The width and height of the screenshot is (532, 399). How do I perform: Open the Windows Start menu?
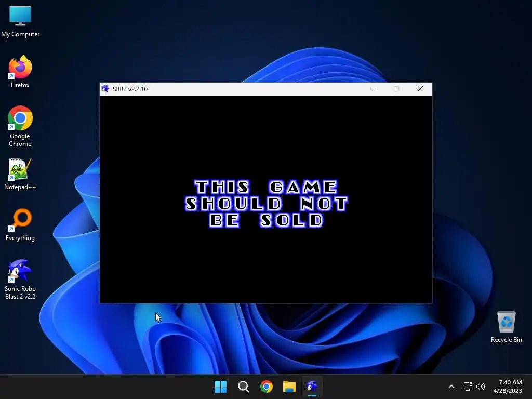pos(220,387)
